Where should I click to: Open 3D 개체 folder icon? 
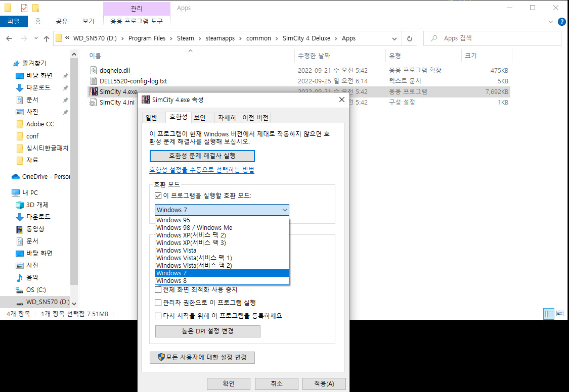[20, 205]
